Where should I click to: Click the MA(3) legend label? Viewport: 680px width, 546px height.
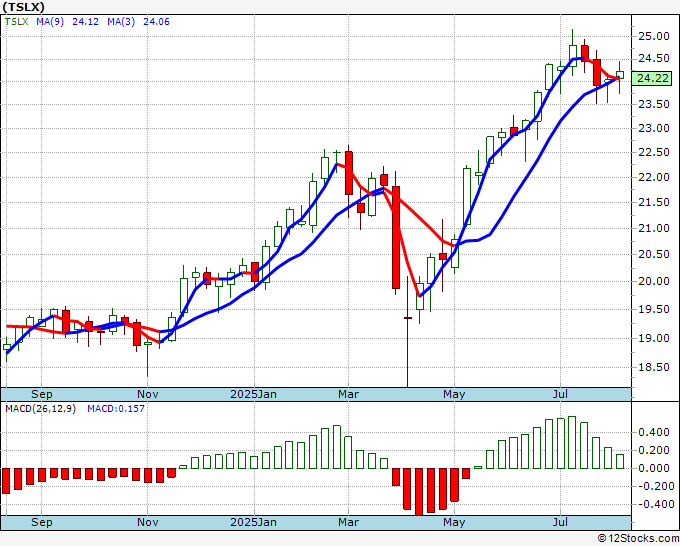[x=121, y=22]
